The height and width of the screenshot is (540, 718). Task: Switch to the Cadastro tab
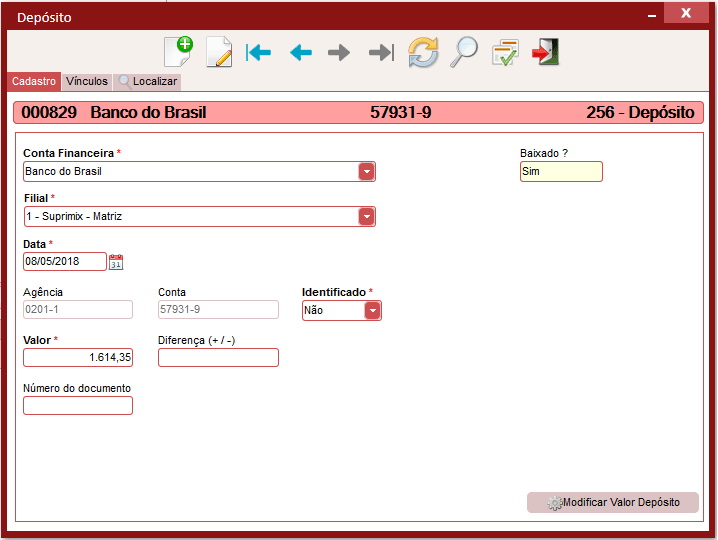pos(34,82)
